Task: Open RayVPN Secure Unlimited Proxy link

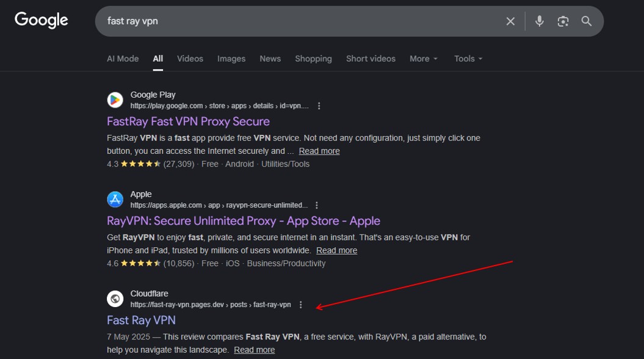Action: pos(243,221)
